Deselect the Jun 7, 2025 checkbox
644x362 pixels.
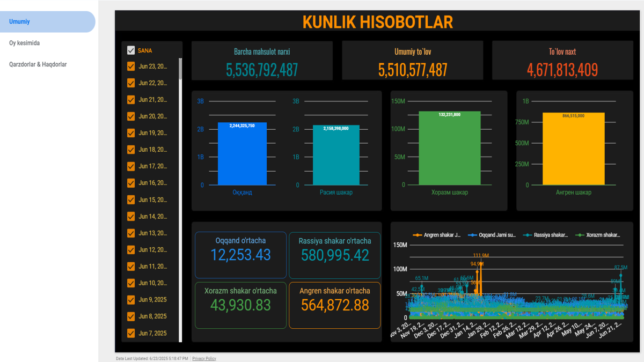coord(131,333)
